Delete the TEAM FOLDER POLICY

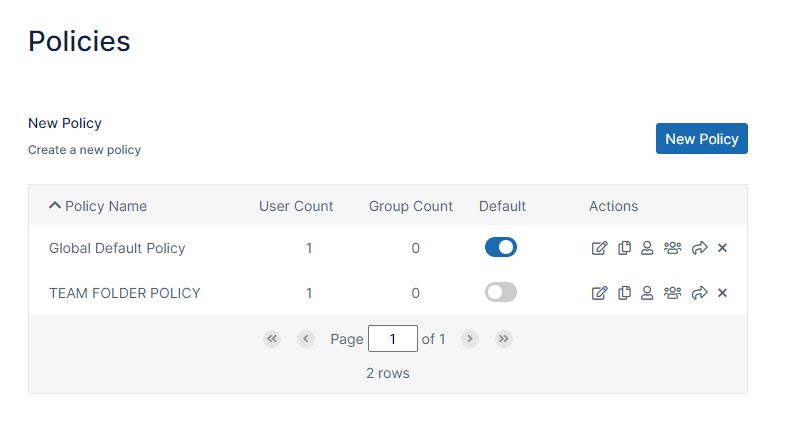[x=722, y=293]
